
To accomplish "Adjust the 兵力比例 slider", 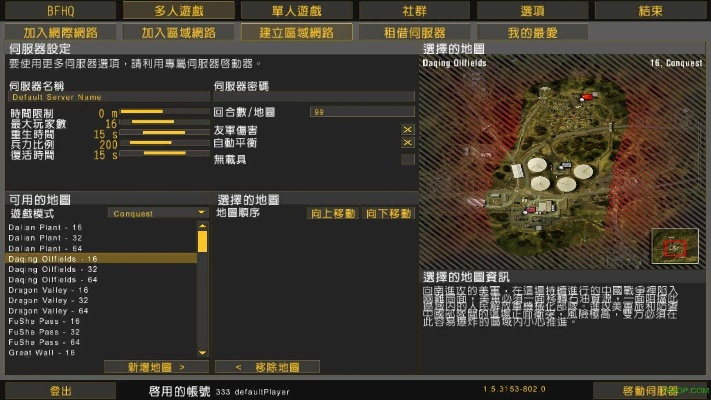I will [164, 142].
